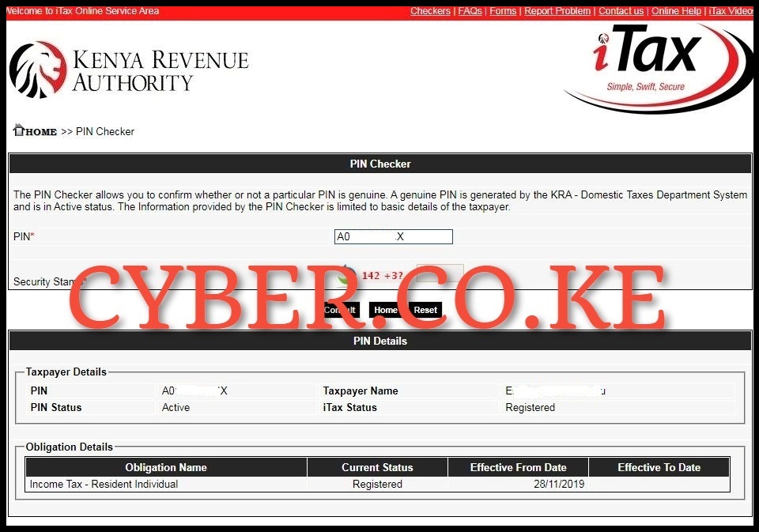Click the Taxpayer Name label
This screenshot has height=532, width=759.
point(361,391)
